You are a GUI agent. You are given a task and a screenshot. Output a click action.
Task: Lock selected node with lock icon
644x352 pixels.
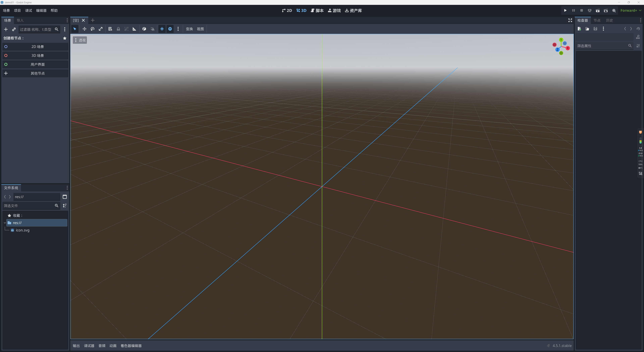pos(118,29)
